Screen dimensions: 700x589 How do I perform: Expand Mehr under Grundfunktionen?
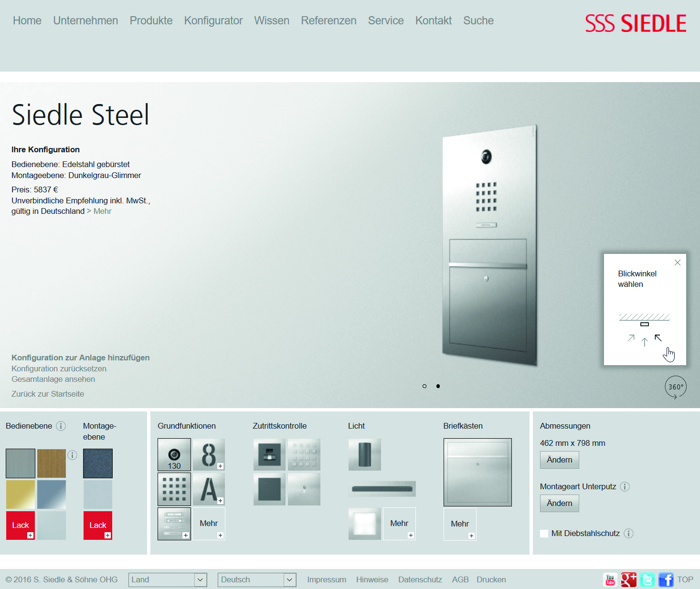209,524
